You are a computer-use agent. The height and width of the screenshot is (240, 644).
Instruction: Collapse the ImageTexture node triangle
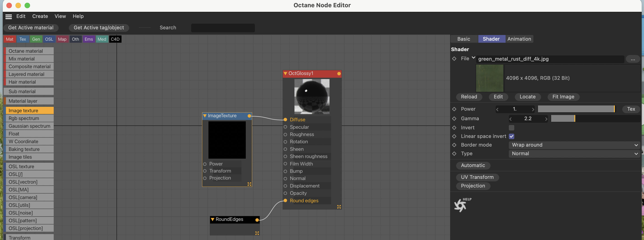pos(205,116)
